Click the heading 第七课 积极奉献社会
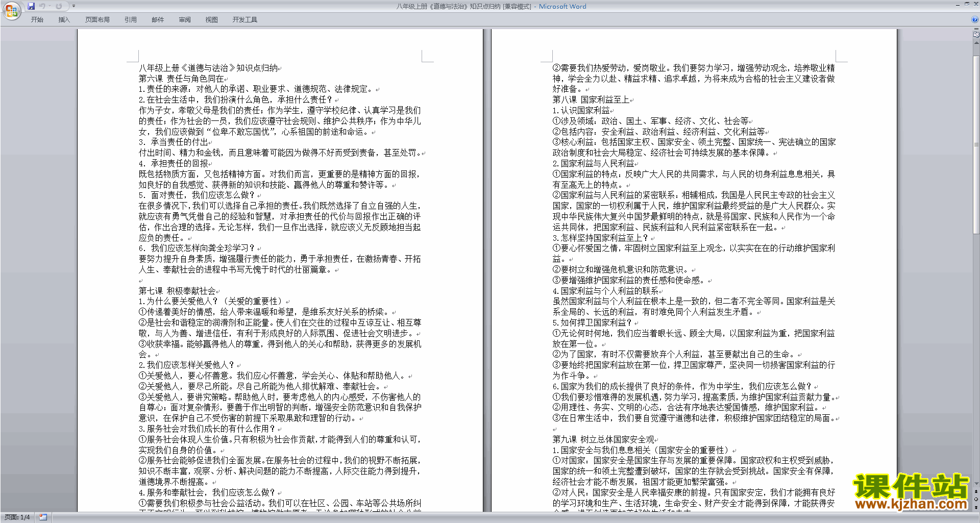 tap(177, 291)
